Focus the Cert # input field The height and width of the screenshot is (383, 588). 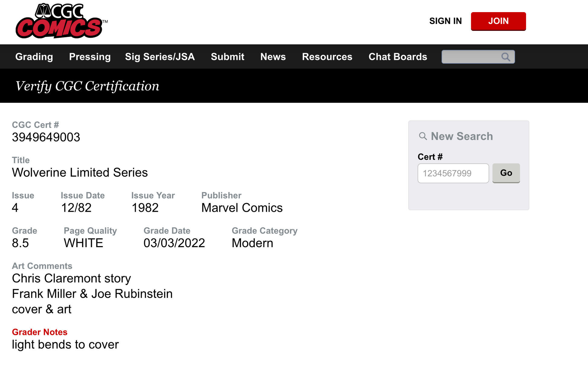coord(453,173)
